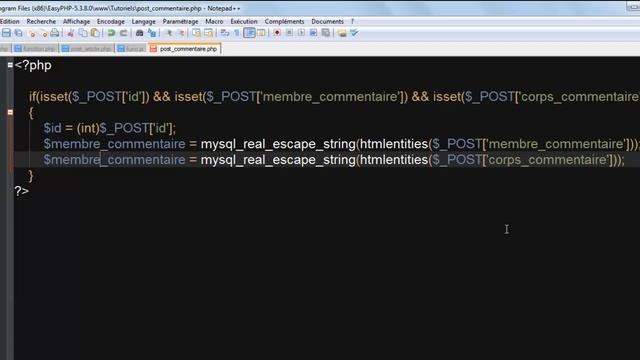This screenshot has height=360, width=640.
Task: Open the Replace dialog icon
Action: point(152,33)
